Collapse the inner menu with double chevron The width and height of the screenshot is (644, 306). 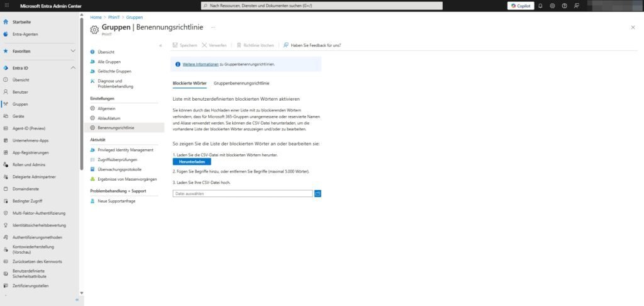click(x=160, y=45)
